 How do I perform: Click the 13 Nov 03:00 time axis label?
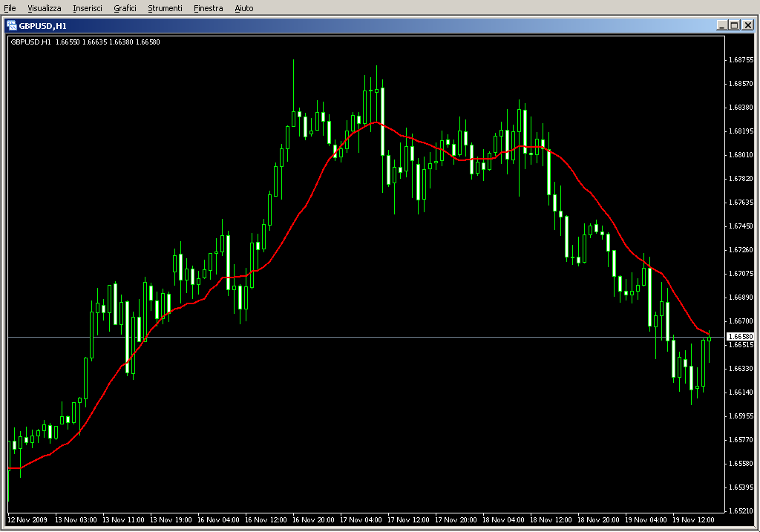tap(76, 520)
